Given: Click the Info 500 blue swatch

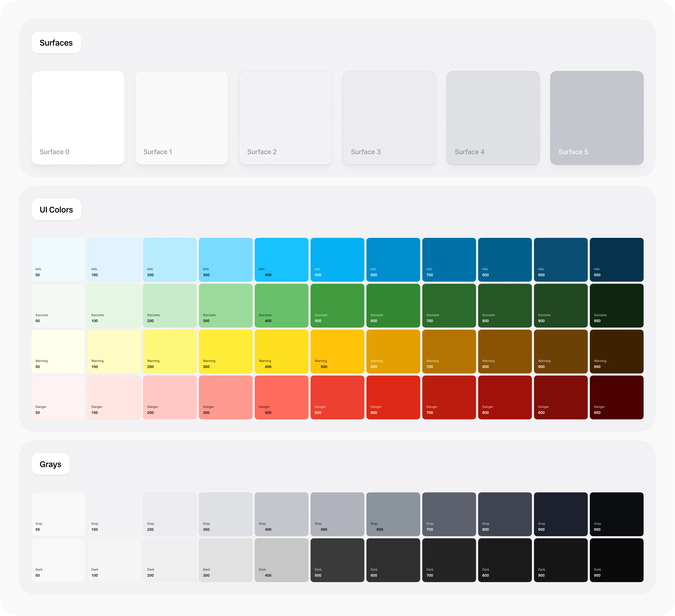Looking at the screenshot, I should click(337, 259).
